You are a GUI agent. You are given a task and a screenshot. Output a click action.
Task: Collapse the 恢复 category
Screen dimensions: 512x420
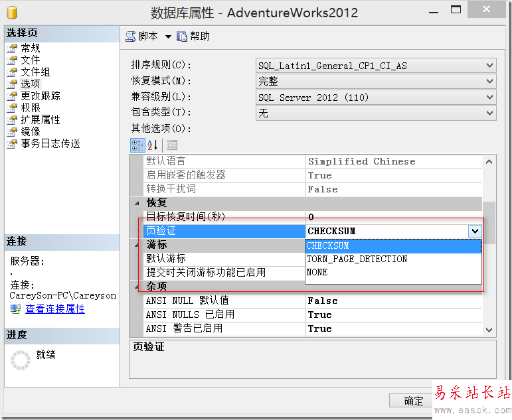click(137, 203)
